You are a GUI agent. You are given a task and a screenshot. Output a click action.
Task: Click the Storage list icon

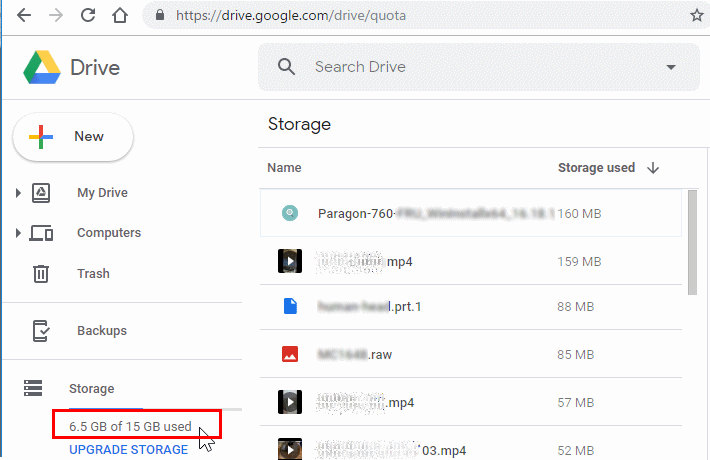coord(33,388)
